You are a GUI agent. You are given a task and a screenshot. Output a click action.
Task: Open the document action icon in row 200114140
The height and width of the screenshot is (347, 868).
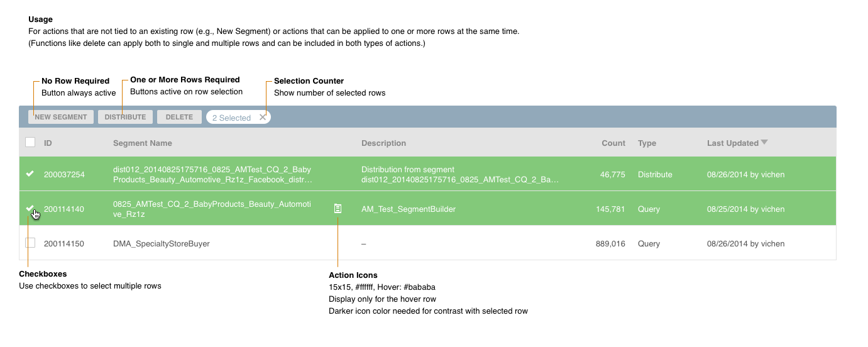click(x=338, y=208)
